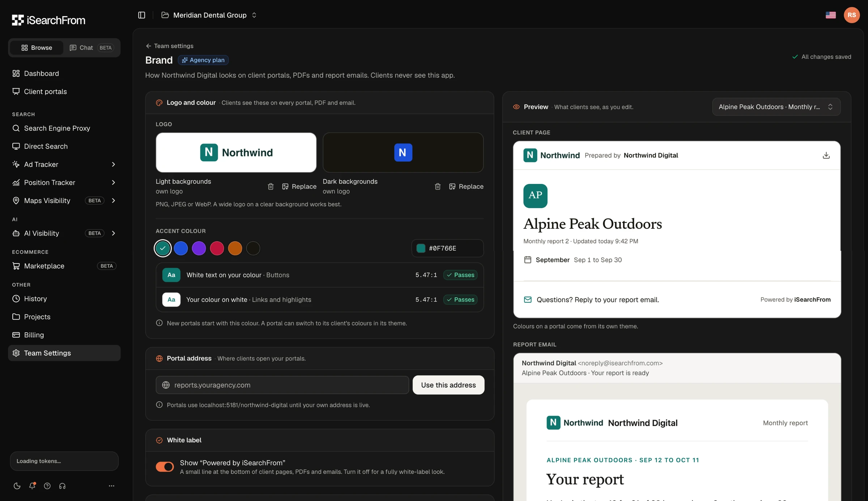Expand the AI Visibility submenu
This screenshot has width=868, height=501.
pos(113,233)
